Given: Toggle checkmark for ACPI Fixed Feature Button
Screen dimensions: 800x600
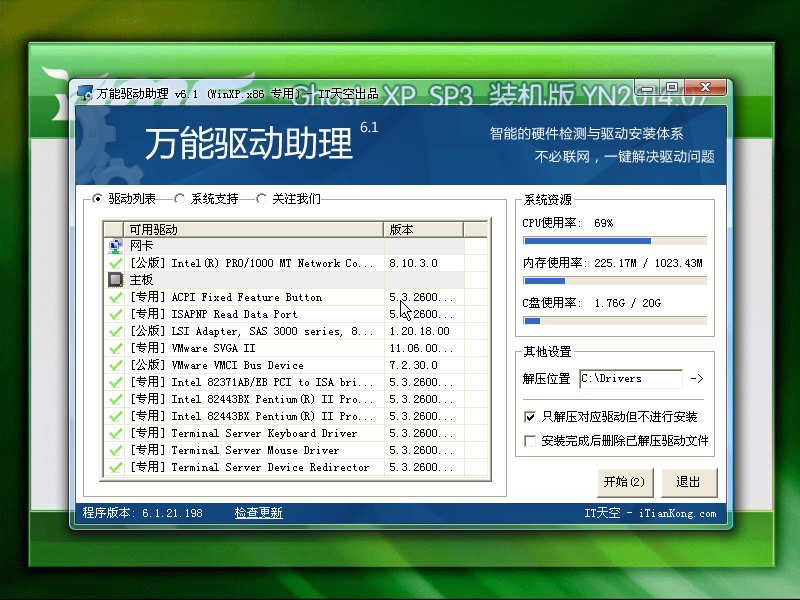Looking at the screenshot, I should click(115, 297).
